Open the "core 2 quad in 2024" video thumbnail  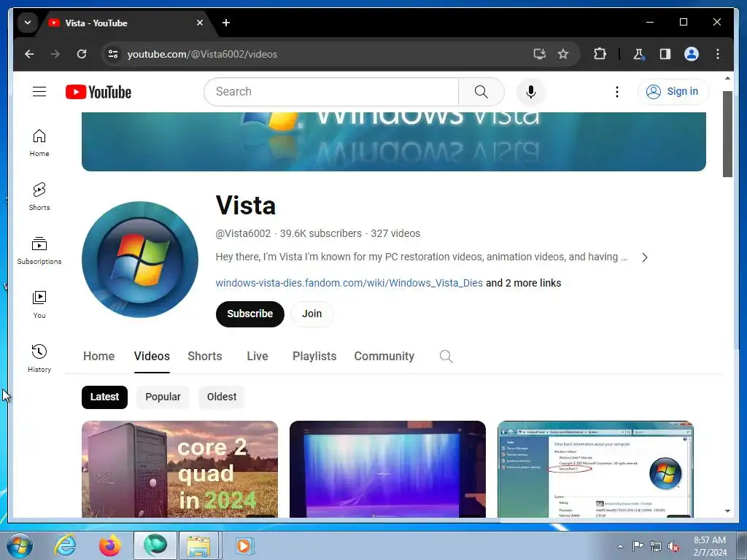pos(179,469)
